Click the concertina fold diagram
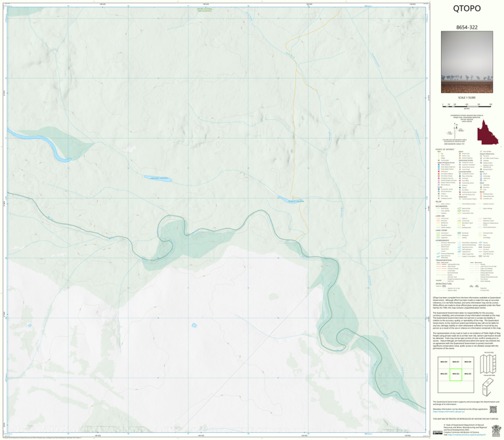The width and height of the screenshot is (504, 440). [x=488, y=364]
